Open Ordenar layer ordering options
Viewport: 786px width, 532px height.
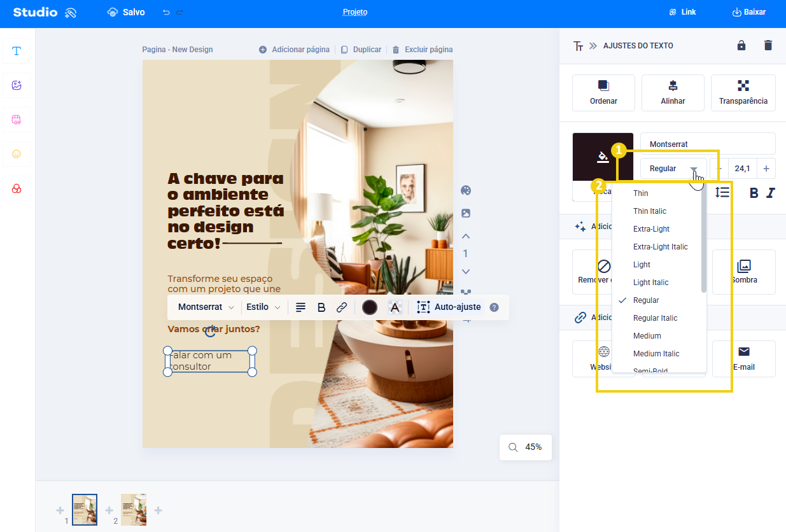(x=603, y=93)
